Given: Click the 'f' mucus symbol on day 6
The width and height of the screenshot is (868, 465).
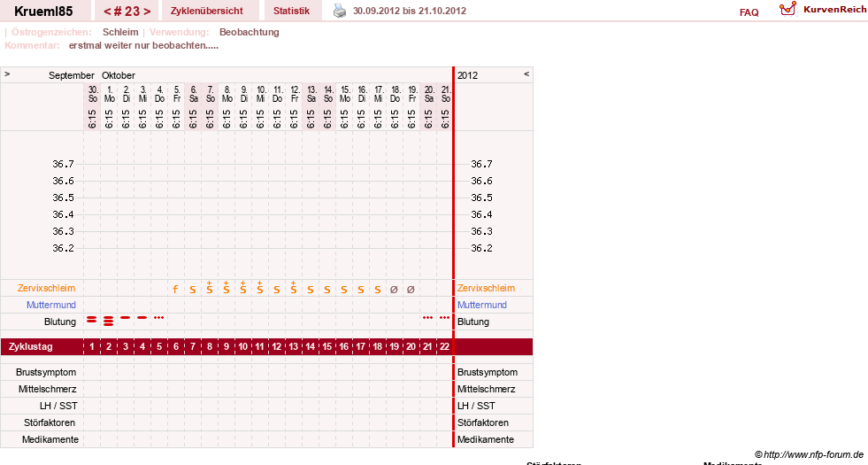Looking at the screenshot, I should coord(175,289).
